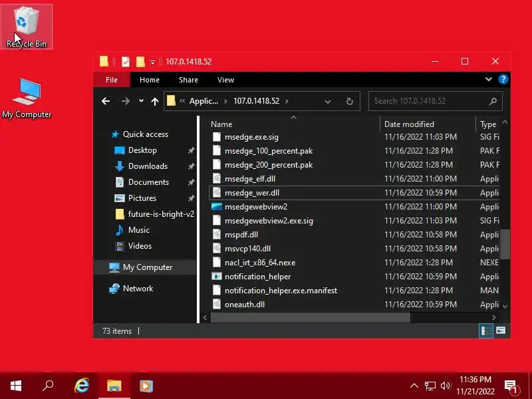
Task: Sort files by the Type column
Action: (488, 124)
